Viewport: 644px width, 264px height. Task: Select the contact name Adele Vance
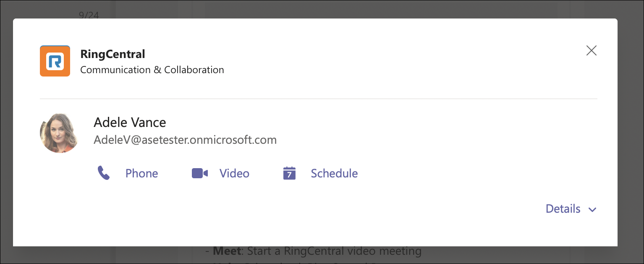click(130, 122)
